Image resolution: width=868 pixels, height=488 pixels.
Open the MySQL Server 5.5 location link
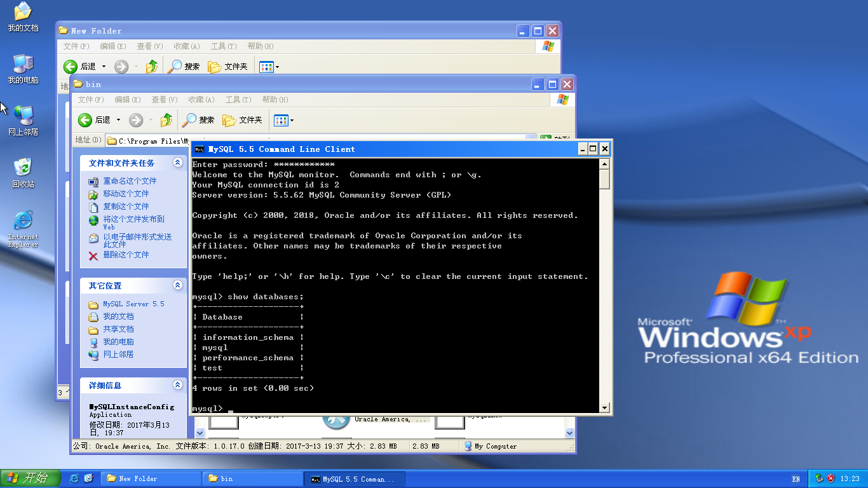[x=133, y=304]
